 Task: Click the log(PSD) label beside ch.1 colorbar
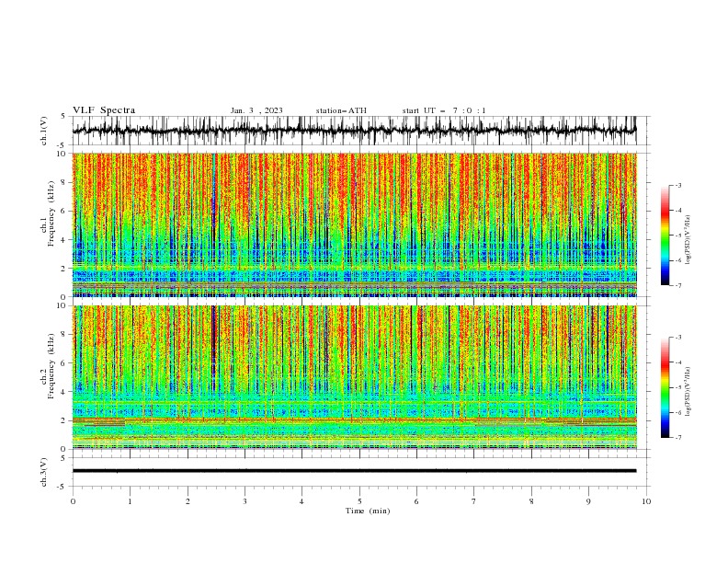click(x=688, y=240)
